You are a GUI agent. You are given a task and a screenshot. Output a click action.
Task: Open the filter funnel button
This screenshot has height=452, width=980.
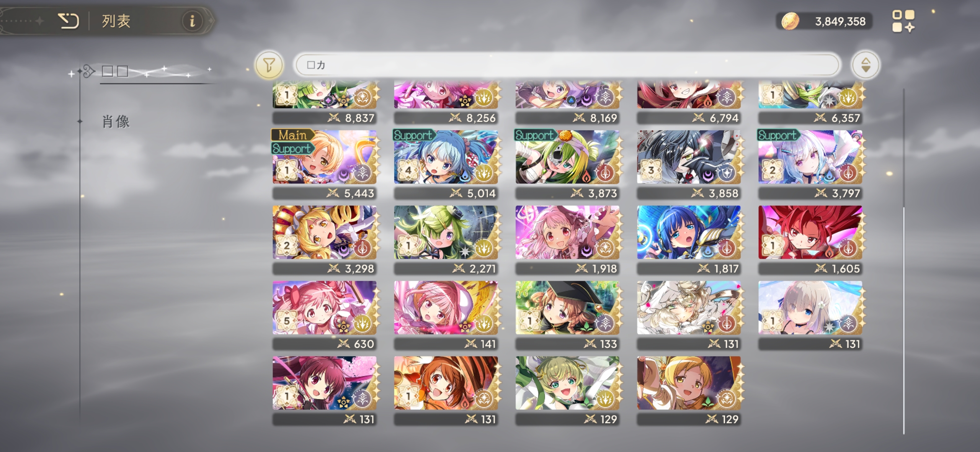[x=269, y=65]
